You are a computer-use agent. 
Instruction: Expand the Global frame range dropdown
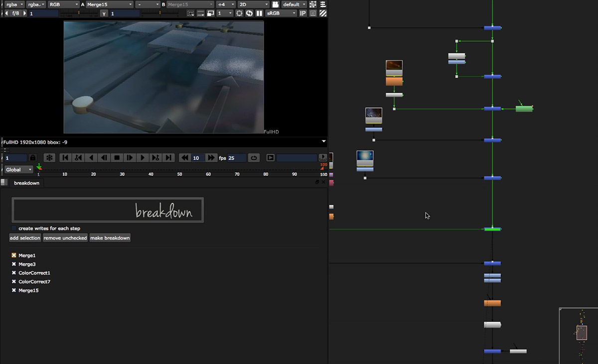coord(19,170)
